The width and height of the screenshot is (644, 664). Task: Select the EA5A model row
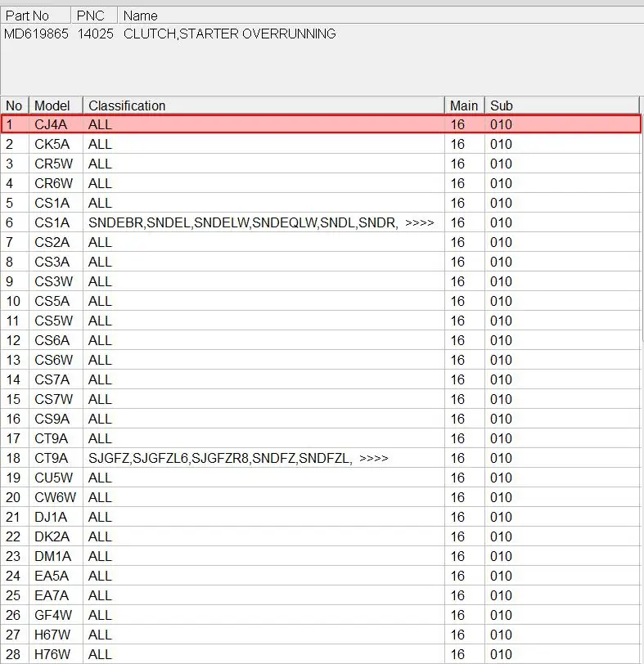[x=321, y=576]
